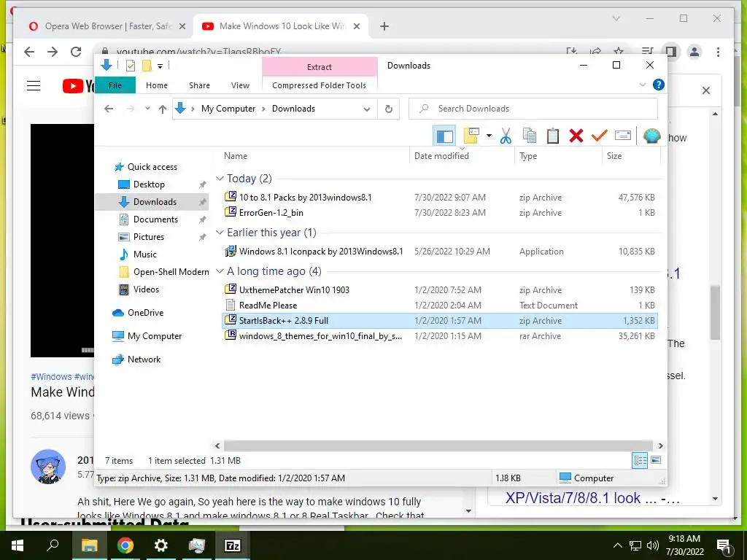The height and width of the screenshot is (560, 747).
Task: Open Explorer help question mark icon
Action: point(659,85)
